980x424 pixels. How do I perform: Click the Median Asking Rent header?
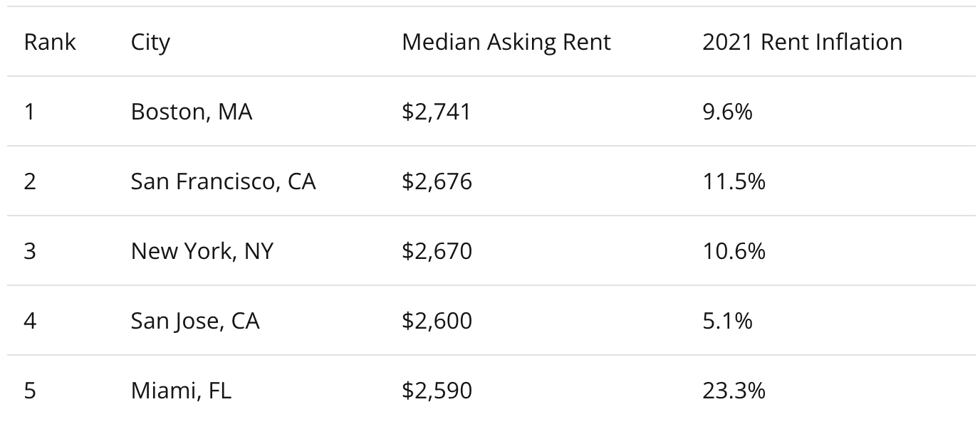[506, 43]
